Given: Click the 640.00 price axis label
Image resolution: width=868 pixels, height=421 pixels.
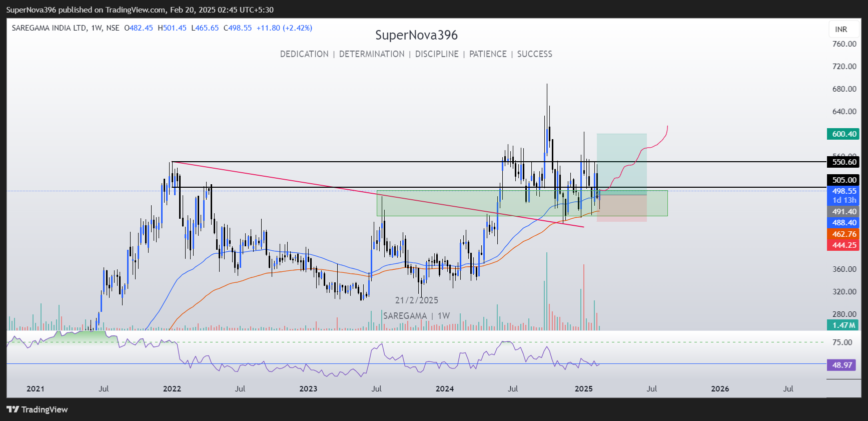Looking at the screenshot, I should (844, 112).
